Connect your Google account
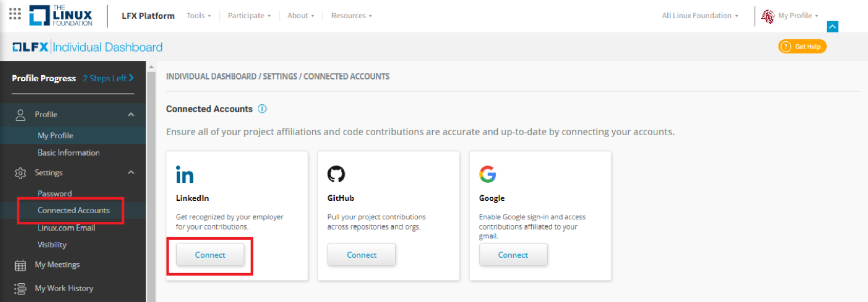Screen dimensions: 868x302 click(x=513, y=255)
